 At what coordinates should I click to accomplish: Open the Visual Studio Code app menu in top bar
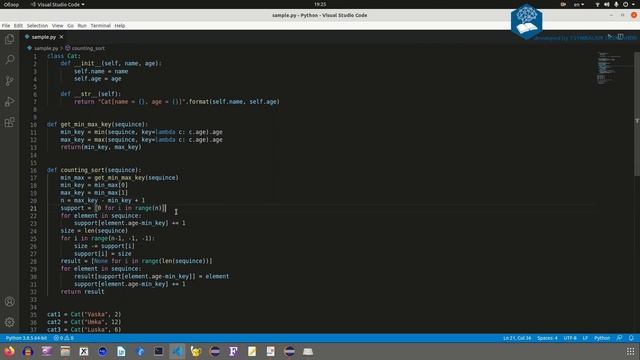(x=58, y=4)
